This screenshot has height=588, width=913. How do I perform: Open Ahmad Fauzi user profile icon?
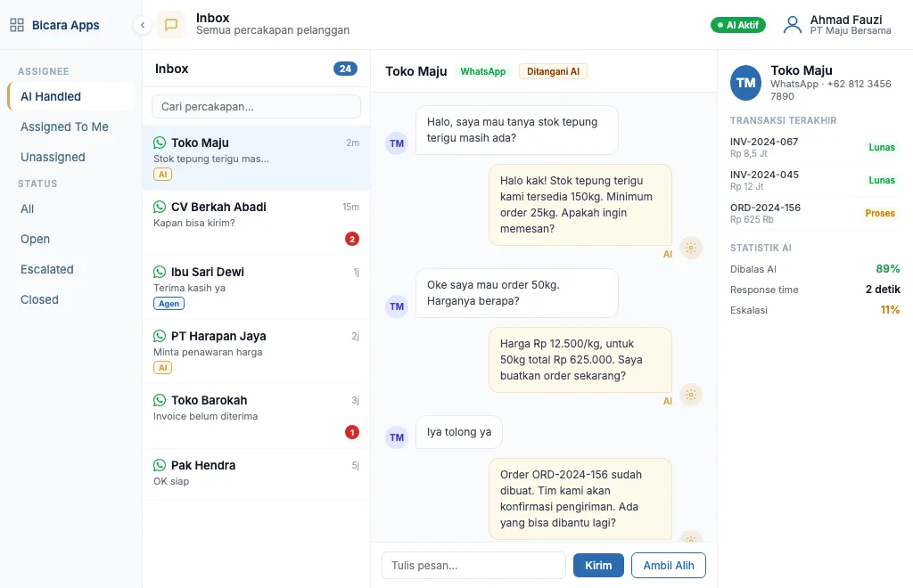[793, 25]
